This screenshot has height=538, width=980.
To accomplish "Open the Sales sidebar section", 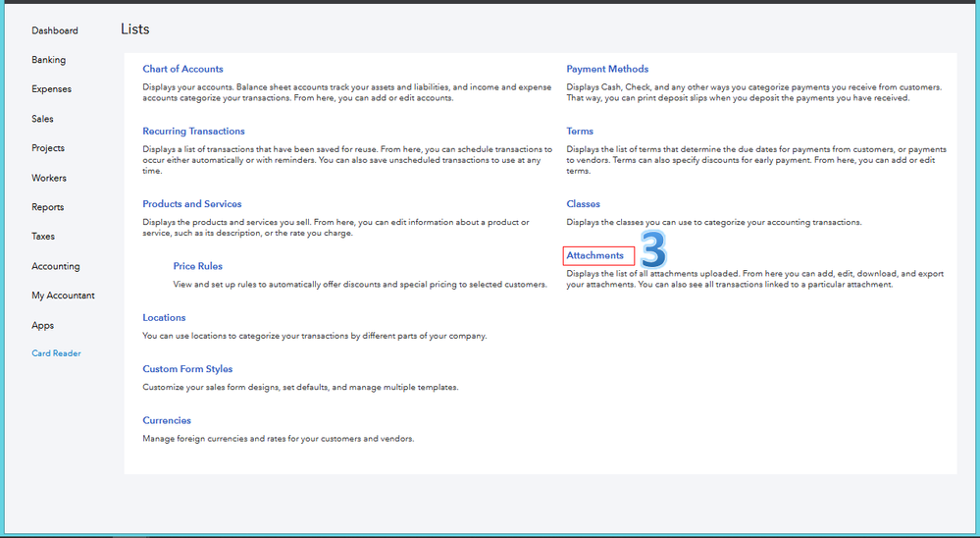I will tap(42, 119).
